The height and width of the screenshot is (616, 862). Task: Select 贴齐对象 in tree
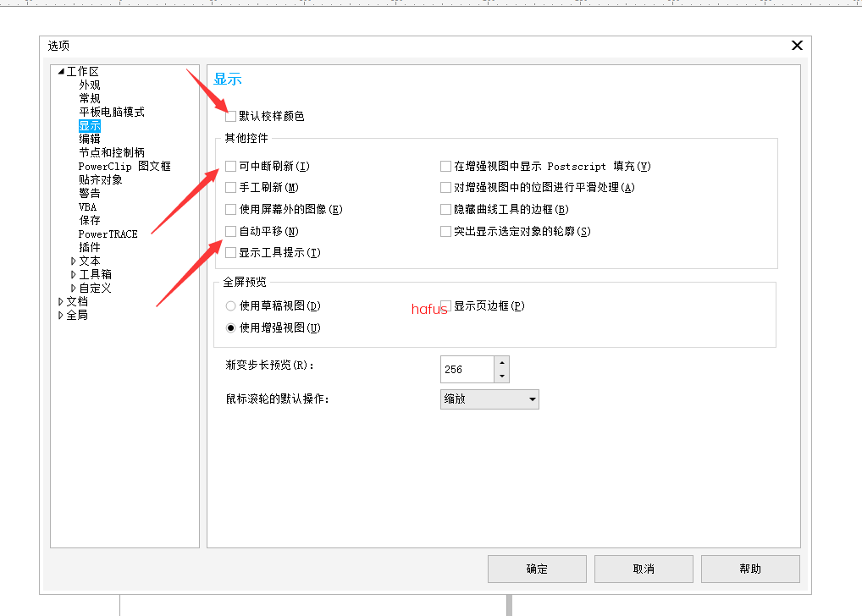click(101, 179)
